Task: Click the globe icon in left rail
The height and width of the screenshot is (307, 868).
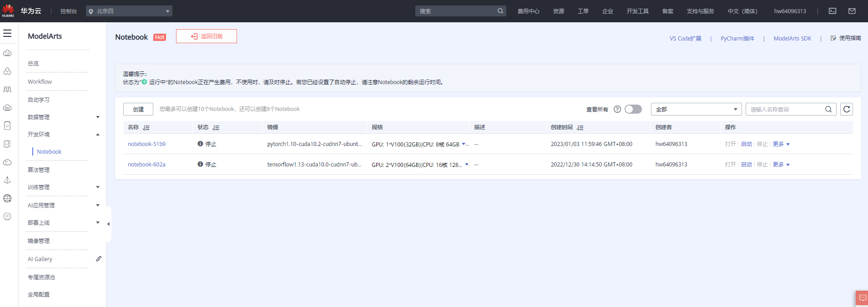Action: pos(7,198)
